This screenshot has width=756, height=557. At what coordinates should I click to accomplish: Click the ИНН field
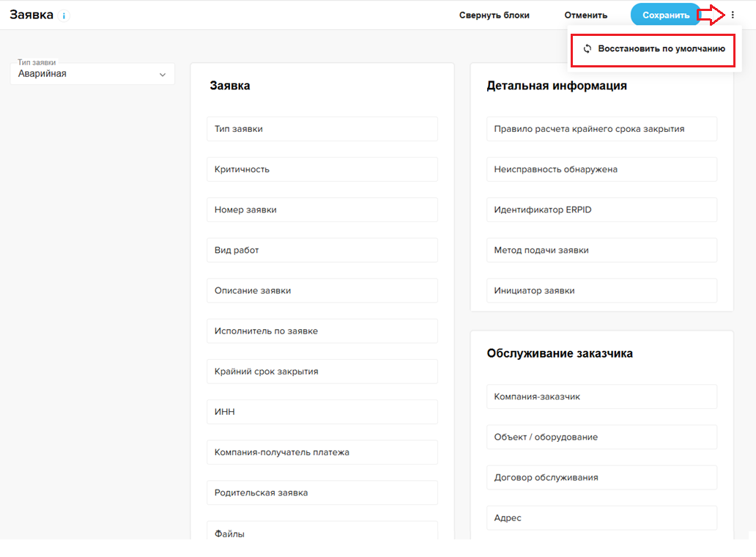[322, 412]
